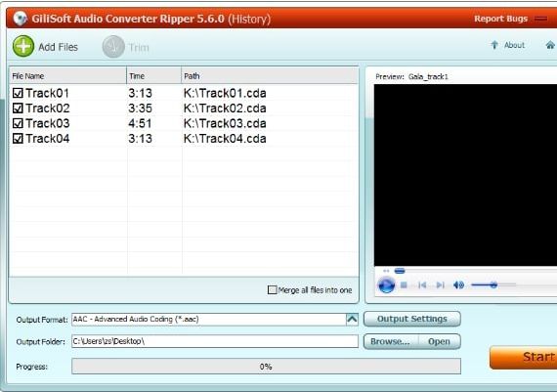The width and height of the screenshot is (557, 392).
Task: Click Open output folder button
Action: coord(439,341)
